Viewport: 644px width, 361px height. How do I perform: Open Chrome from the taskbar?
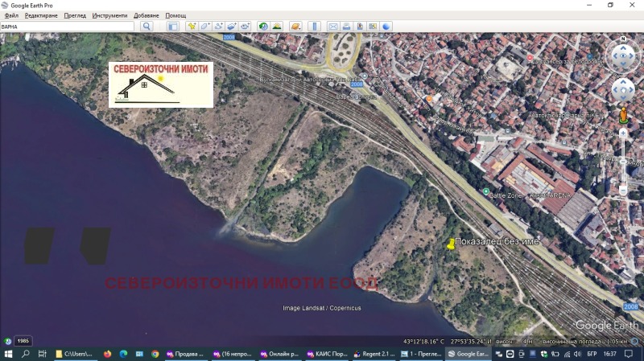(x=155, y=354)
